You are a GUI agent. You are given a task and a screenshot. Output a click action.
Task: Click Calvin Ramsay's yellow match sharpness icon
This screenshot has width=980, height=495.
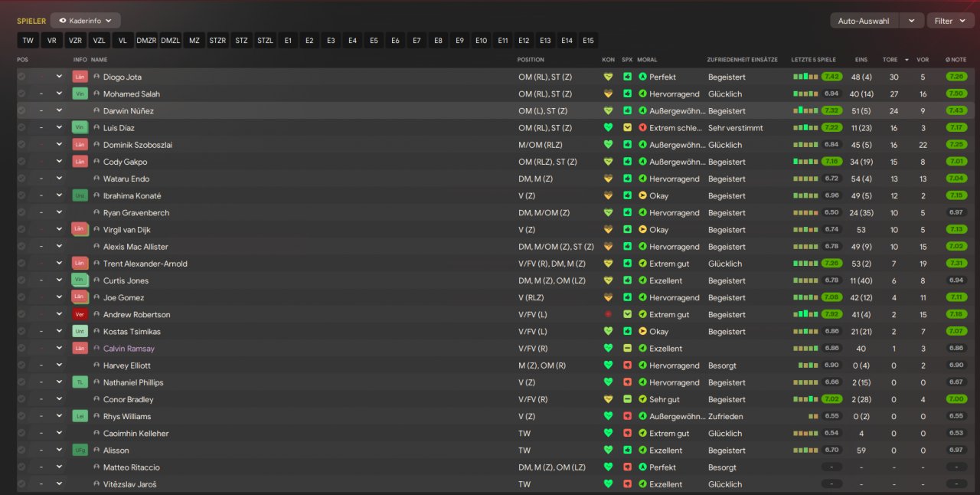click(627, 348)
